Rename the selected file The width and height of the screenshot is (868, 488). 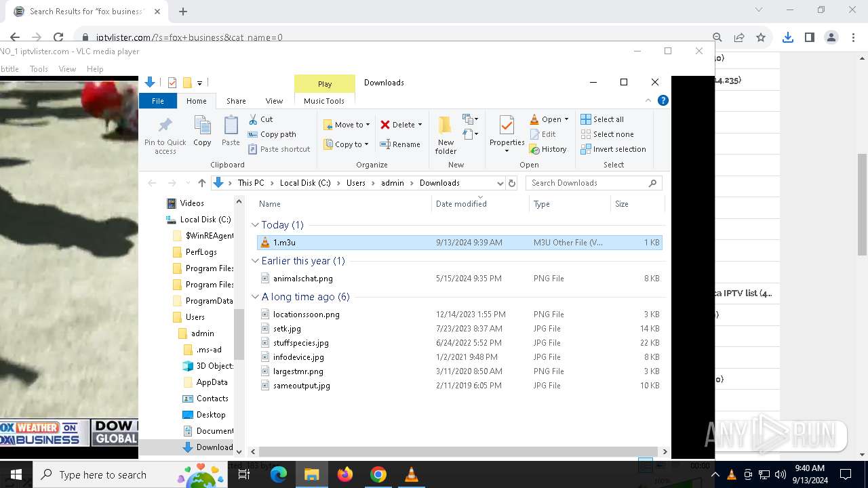[400, 144]
